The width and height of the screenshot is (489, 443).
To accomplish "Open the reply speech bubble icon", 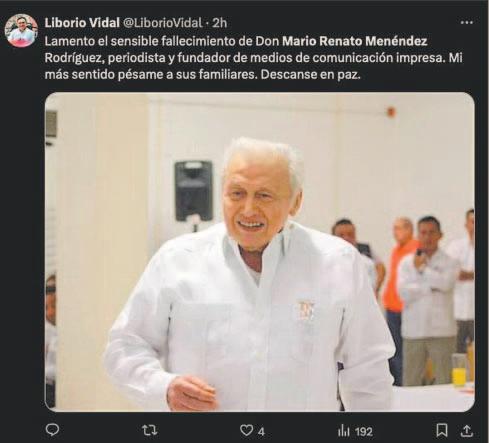I will (x=52, y=430).
